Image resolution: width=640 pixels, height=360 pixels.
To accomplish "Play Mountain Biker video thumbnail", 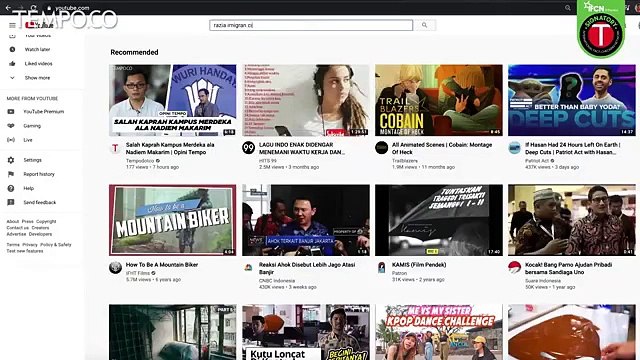I will (173, 220).
